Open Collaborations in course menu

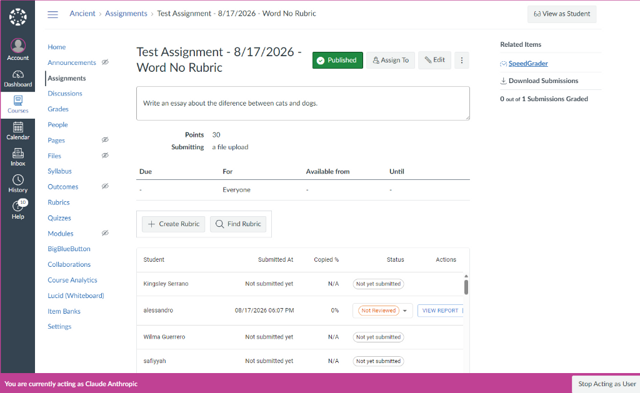tap(69, 264)
